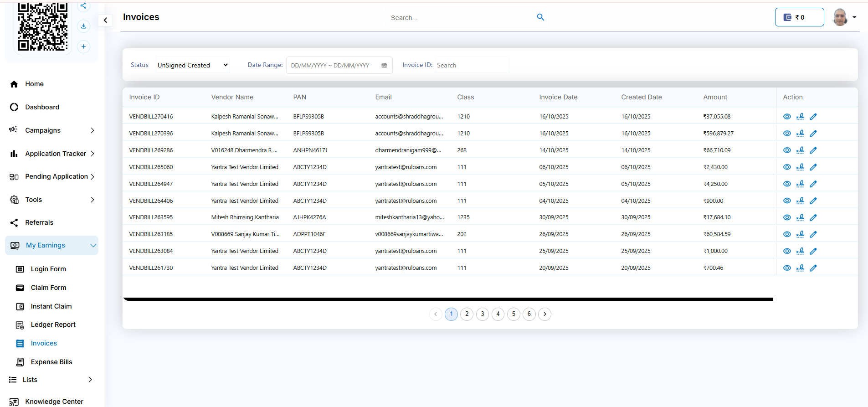
Task: Click the search magnifier icon
Action: pyautogui.click(x=540, y=17)
